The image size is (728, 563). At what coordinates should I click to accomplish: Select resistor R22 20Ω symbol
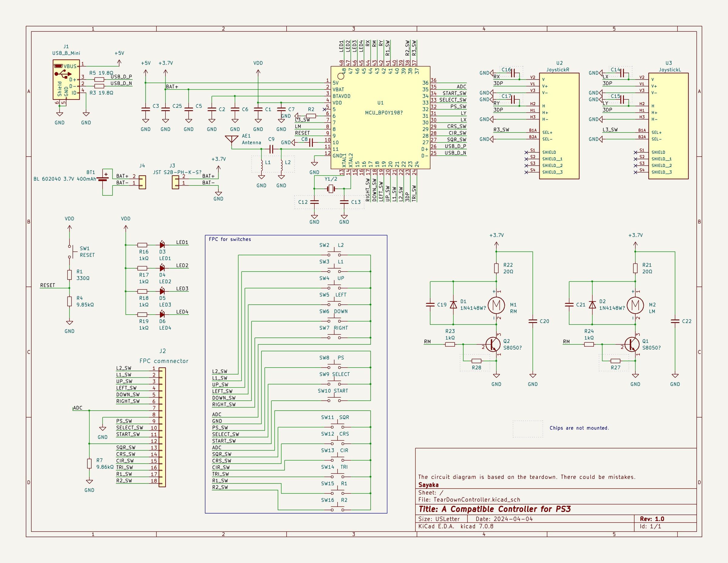496,268
